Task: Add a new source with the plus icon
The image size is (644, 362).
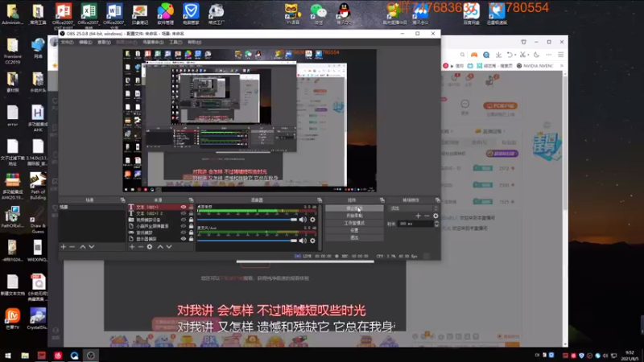Action: click(132, 247)
